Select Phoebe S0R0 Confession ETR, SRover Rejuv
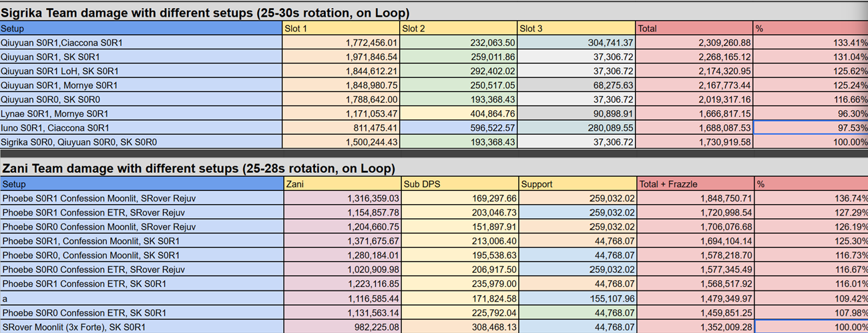The height and width of the screenshot is (333, 868). coord(141,270)
